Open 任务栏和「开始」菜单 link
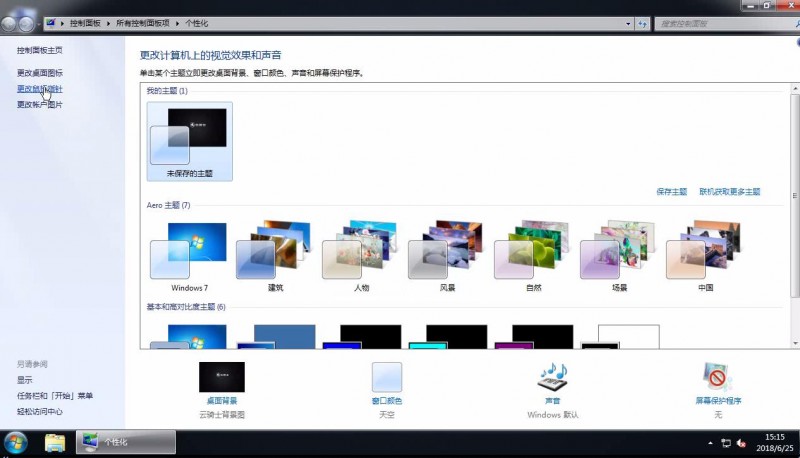Viewport: 800px width, 458px height. pyautogui.click(x=55, y=396)
